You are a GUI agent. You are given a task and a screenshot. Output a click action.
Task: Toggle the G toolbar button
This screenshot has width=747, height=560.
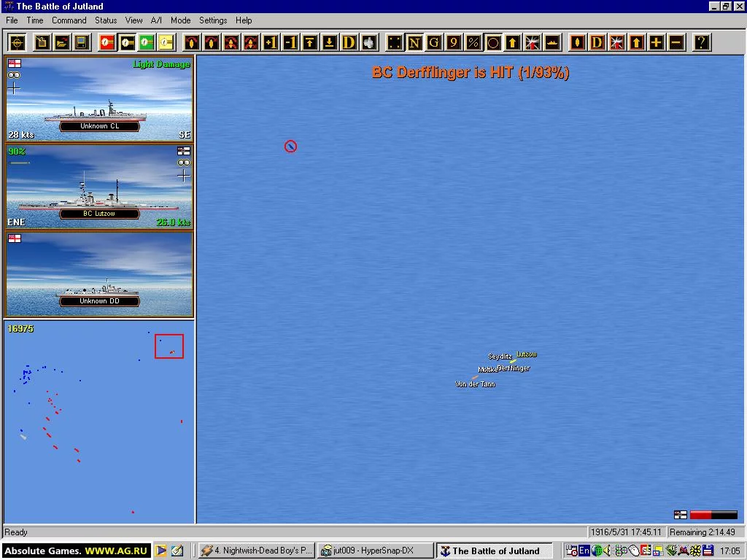tap(433, 43)
